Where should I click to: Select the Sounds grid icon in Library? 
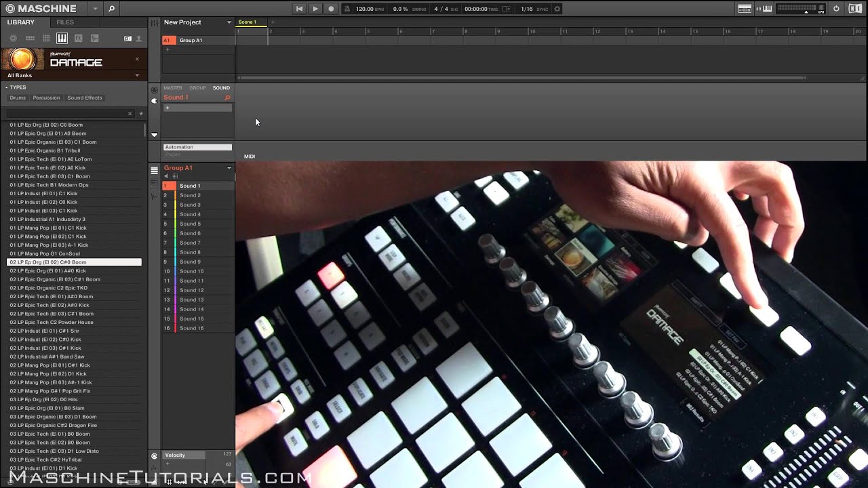[46, 39]
